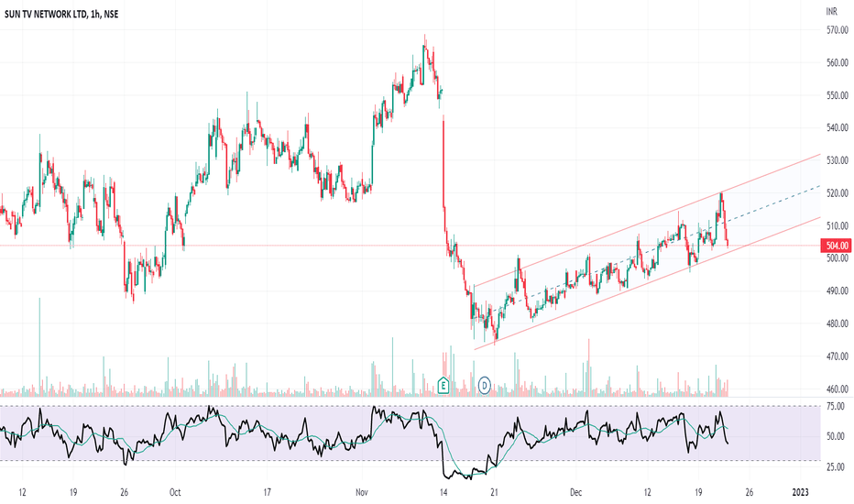Click the 520.00 price axis label
This screenshot has width=854, height=504.
tap(838, 193)
